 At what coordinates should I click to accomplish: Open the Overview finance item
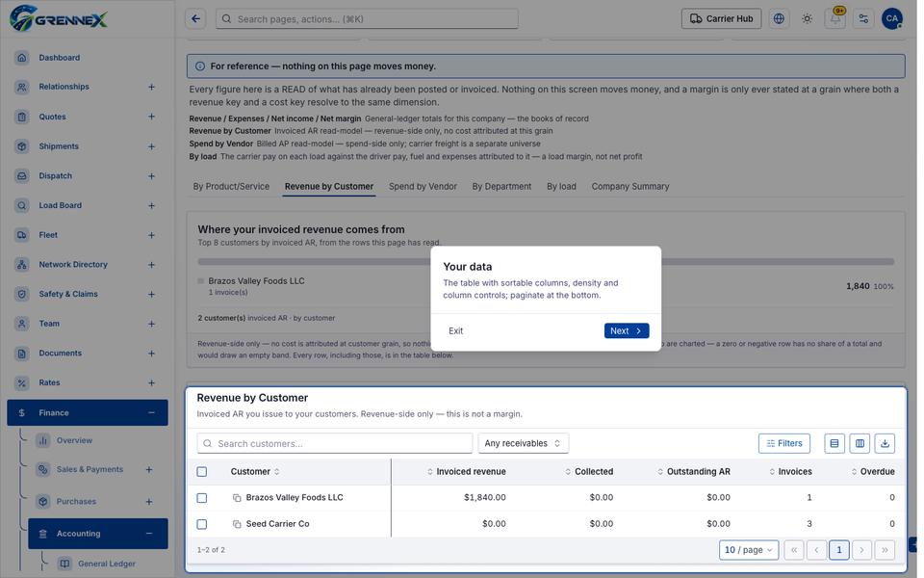tap(74, 440)
